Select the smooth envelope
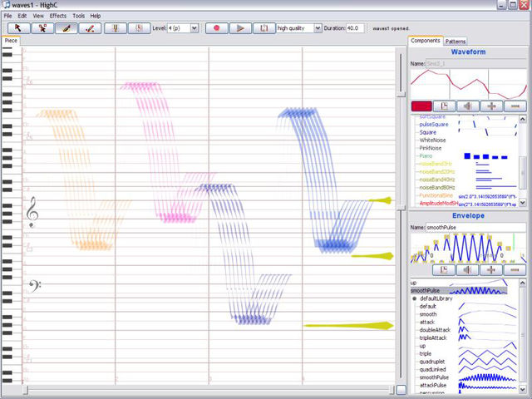This screenshot has height=399, width=532. click(428, 314)
